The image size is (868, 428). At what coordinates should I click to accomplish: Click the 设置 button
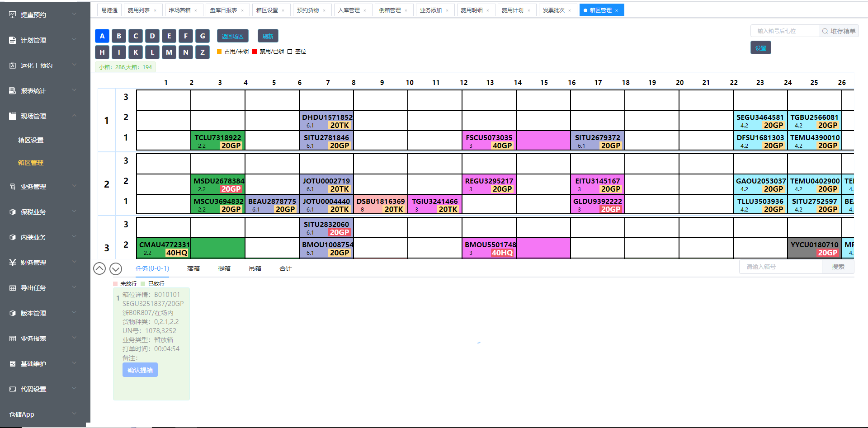(761, 48)
